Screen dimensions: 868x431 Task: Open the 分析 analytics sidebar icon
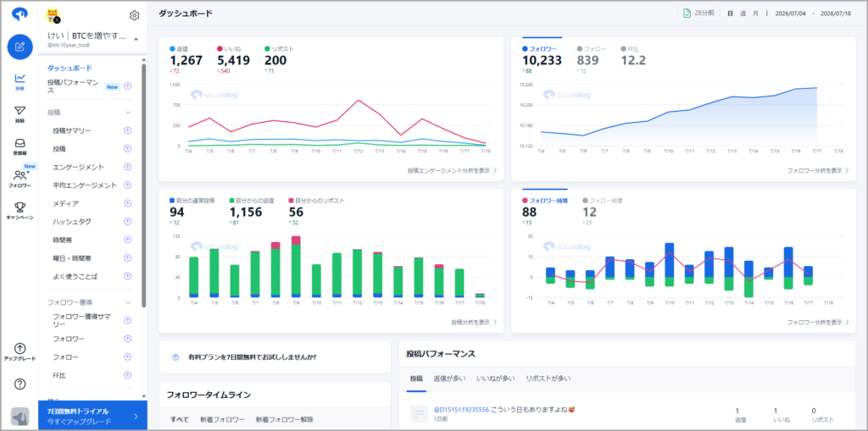[x=20, y=81]
